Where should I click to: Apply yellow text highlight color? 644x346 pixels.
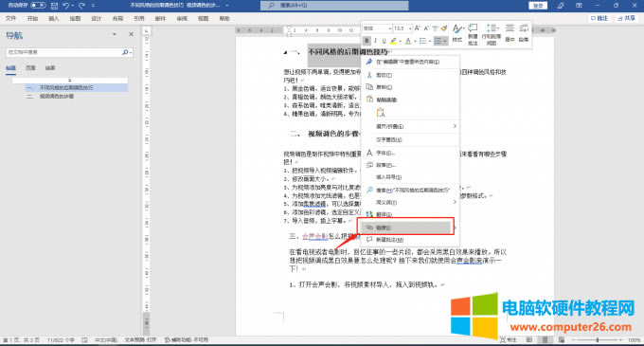(x=393, y=41)
